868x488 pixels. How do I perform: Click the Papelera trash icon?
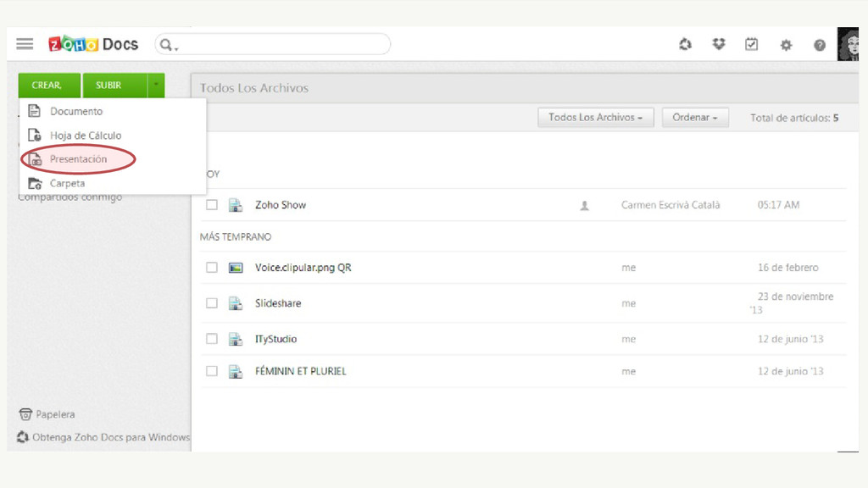pos(25,413)
